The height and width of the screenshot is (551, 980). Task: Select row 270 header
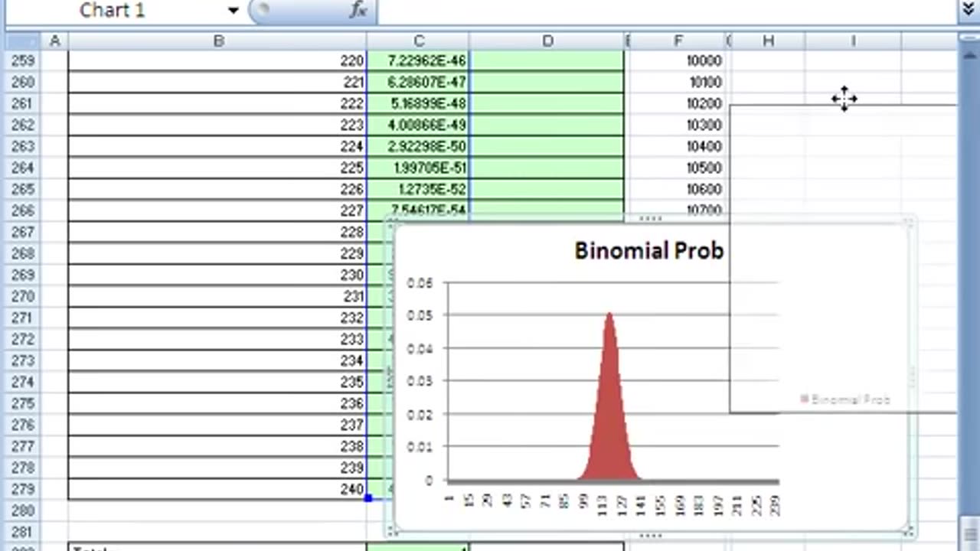click(x=23, y=296)
